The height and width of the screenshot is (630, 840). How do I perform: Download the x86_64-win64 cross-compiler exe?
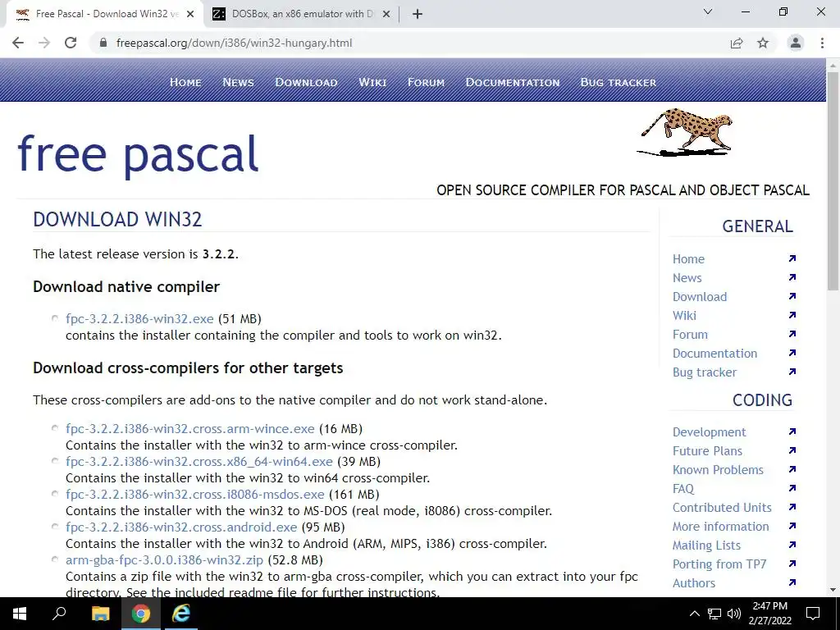[199, 461]
